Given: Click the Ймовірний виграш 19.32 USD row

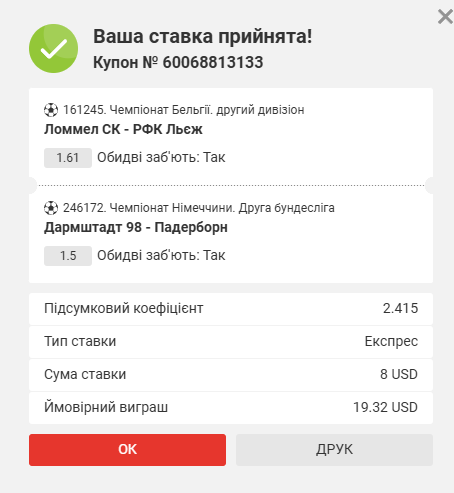Looking at the screenshot, I should tap(231, 408).
